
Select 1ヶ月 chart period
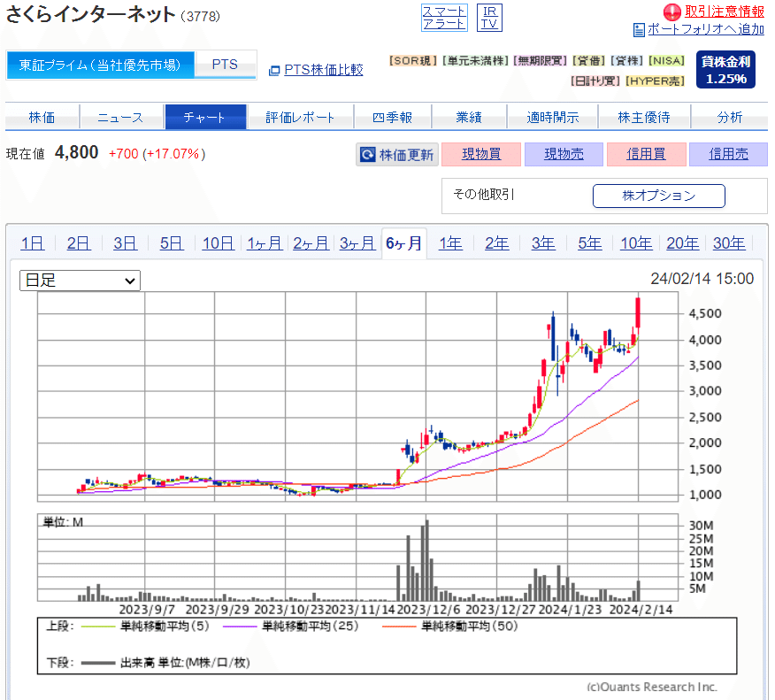tap(265, 243)
